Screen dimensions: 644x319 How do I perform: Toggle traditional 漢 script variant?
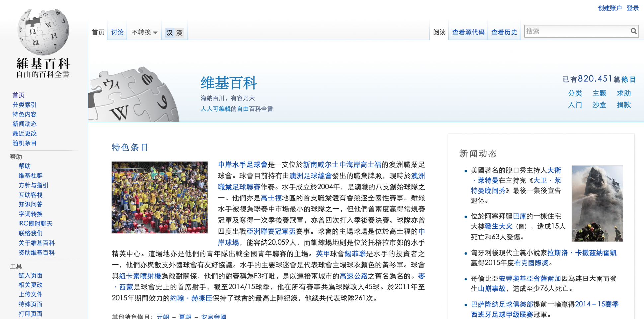coord(179,33)
